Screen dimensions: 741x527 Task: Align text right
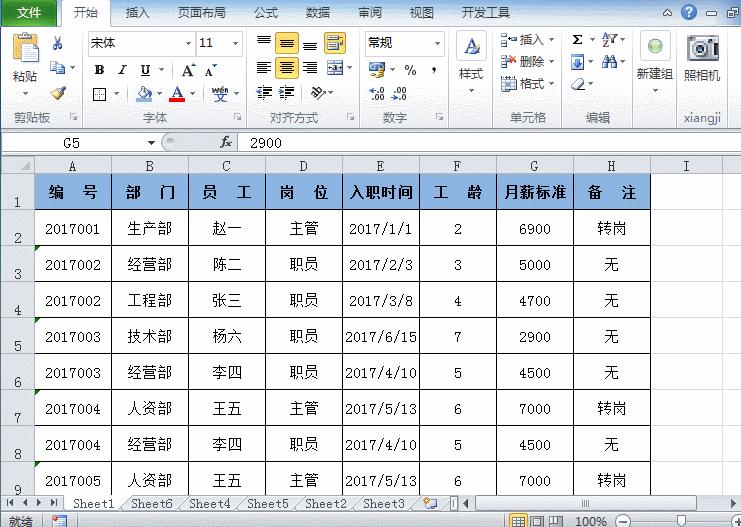click(x=310, y=68)
